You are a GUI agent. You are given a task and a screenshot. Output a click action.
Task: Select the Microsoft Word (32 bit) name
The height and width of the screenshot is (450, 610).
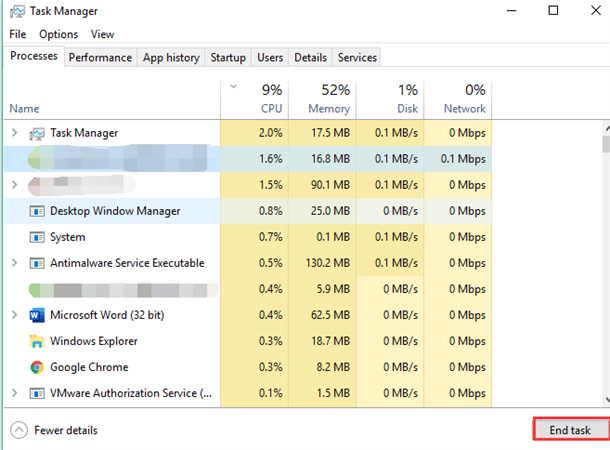coord(107,315)
